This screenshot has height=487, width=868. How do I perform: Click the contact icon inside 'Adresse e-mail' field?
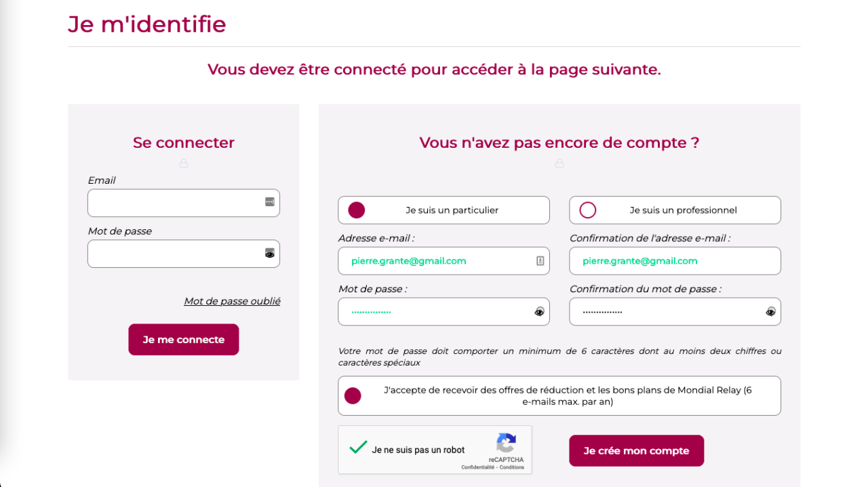540,260
